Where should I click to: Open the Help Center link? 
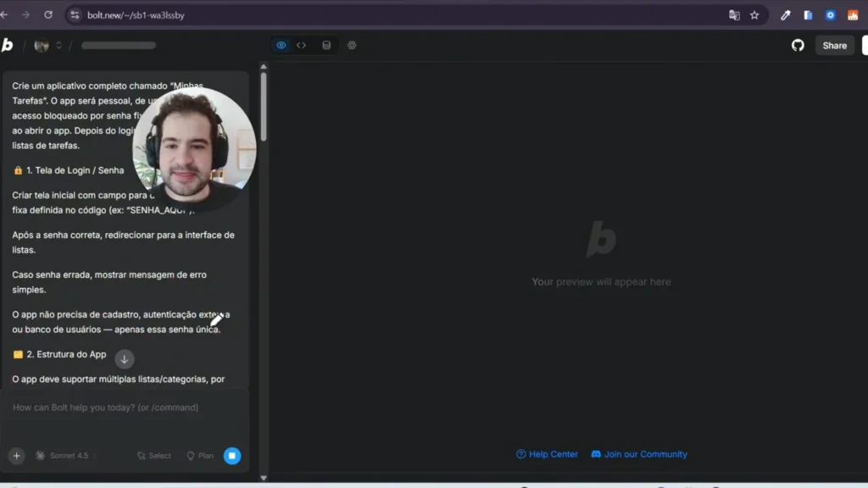coord(547,454)
